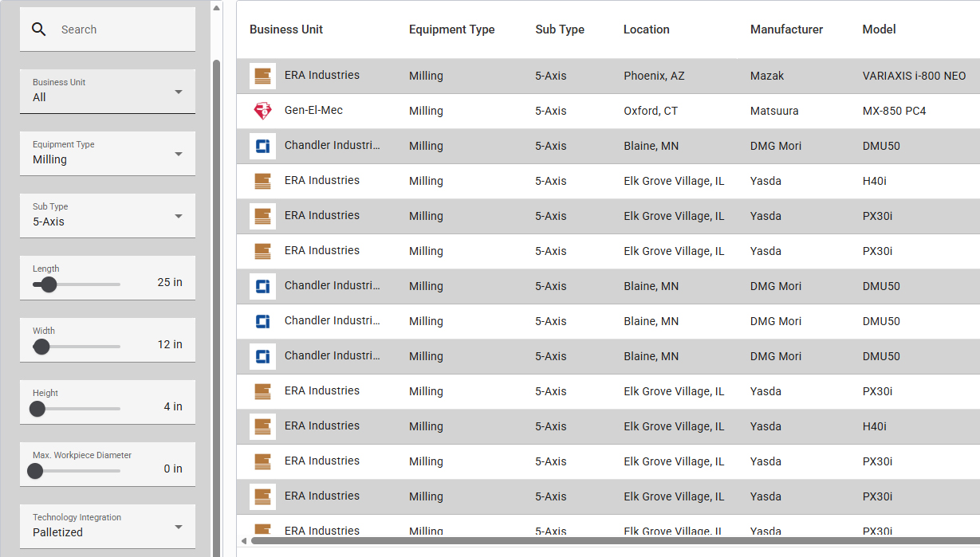
Task: Click the "4 in" Height value
Action: click(173, 406)
